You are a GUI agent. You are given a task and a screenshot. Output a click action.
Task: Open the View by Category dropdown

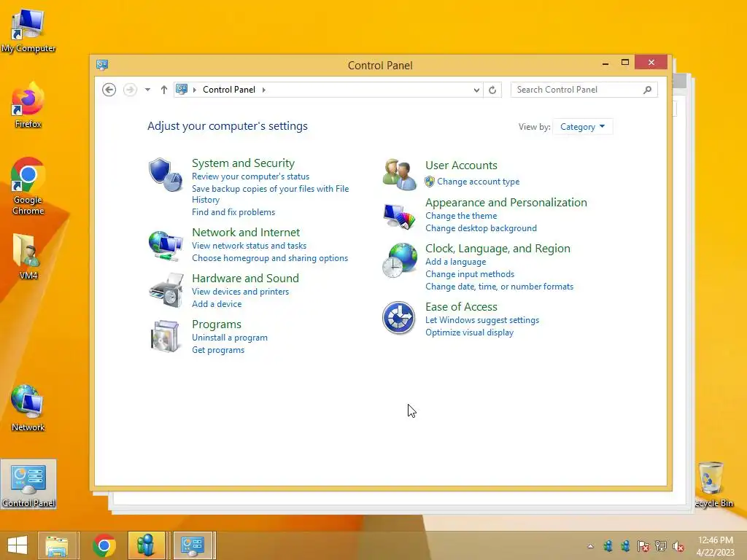pos(582,127)
